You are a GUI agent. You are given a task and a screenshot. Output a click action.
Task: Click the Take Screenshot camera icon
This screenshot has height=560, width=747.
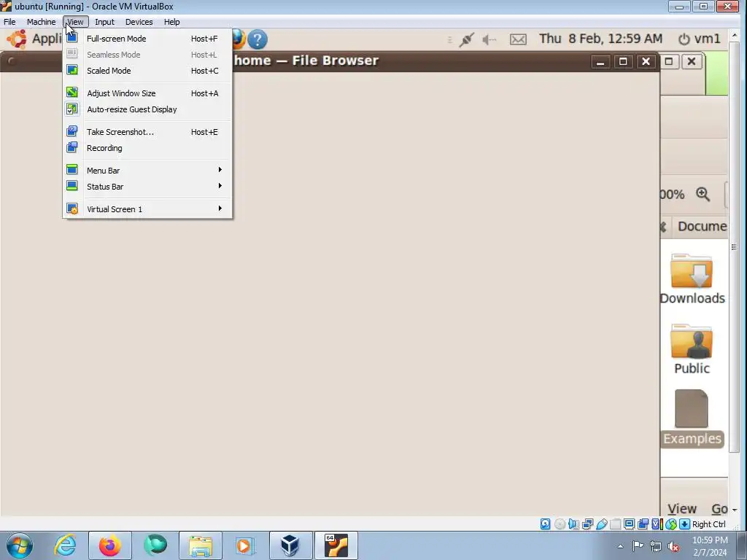pyautogui.click(x=72, y=131)
